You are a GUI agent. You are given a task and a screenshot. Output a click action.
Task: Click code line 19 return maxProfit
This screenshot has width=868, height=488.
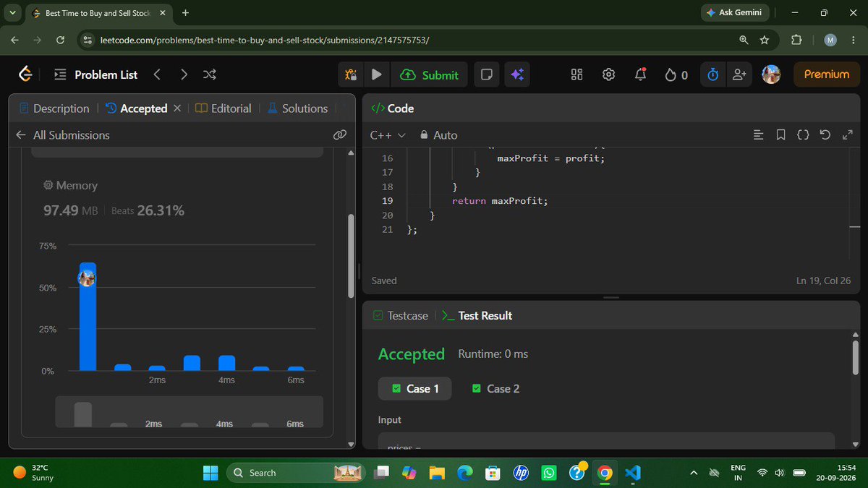click(500, 201)
